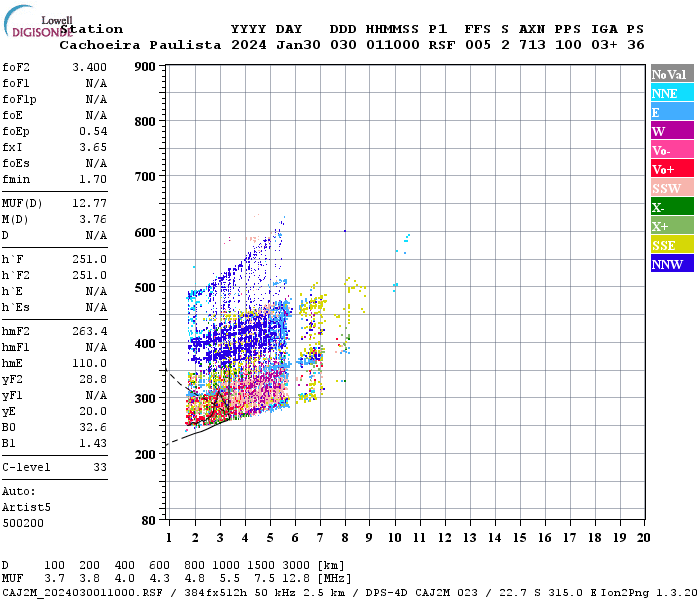
Task: Click the yF2 value 28.8
Action: [93, 379]
